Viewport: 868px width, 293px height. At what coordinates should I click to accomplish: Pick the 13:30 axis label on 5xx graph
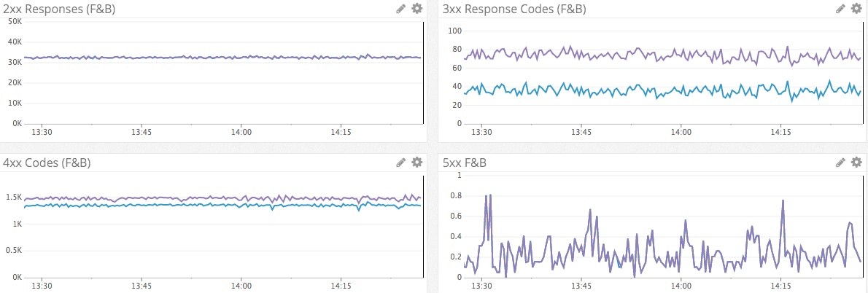coord(481,286)
